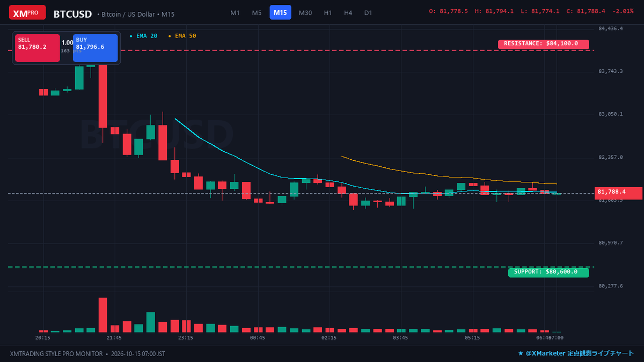Click the open price O: 81,778.5
Viewport: 644px width, 362px height.
pyautogui.click(x=449, y=11)
